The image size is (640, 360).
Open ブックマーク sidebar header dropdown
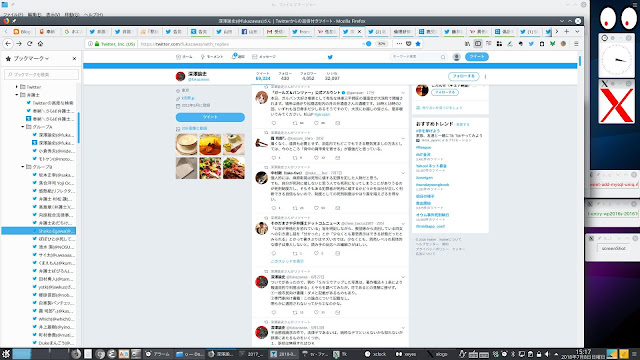[x=31, y=58]
